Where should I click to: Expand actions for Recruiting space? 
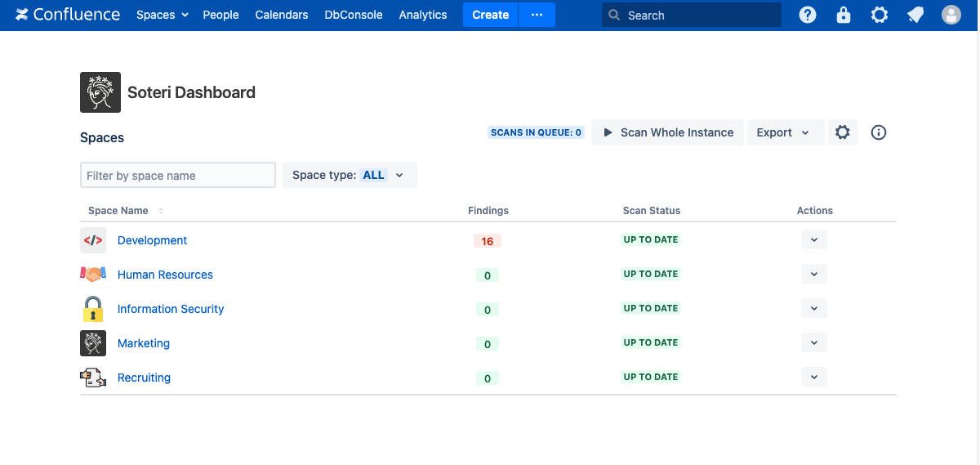pyautogui.click(x=813, y=377)
